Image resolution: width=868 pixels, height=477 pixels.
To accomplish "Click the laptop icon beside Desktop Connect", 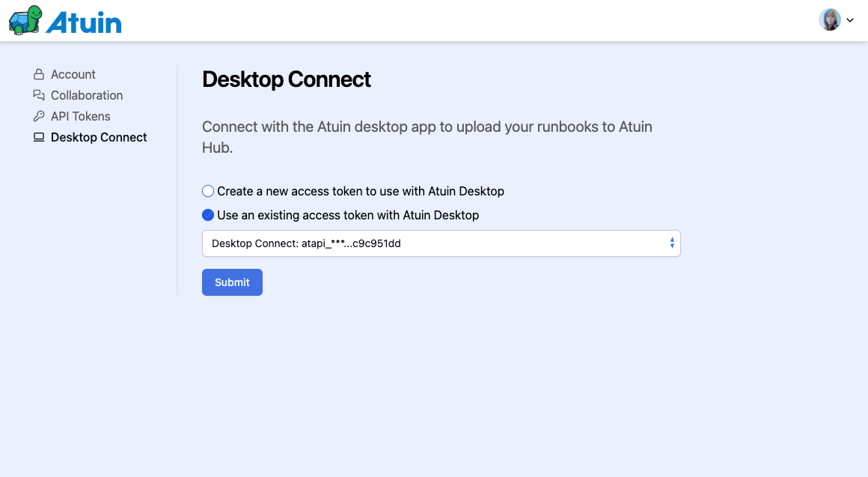I will 39,137.
